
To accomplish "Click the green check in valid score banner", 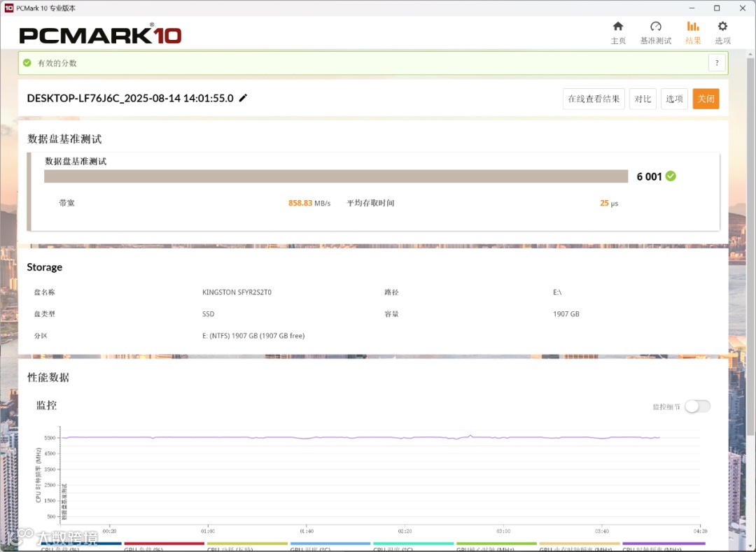I will (x=27, y=63).
